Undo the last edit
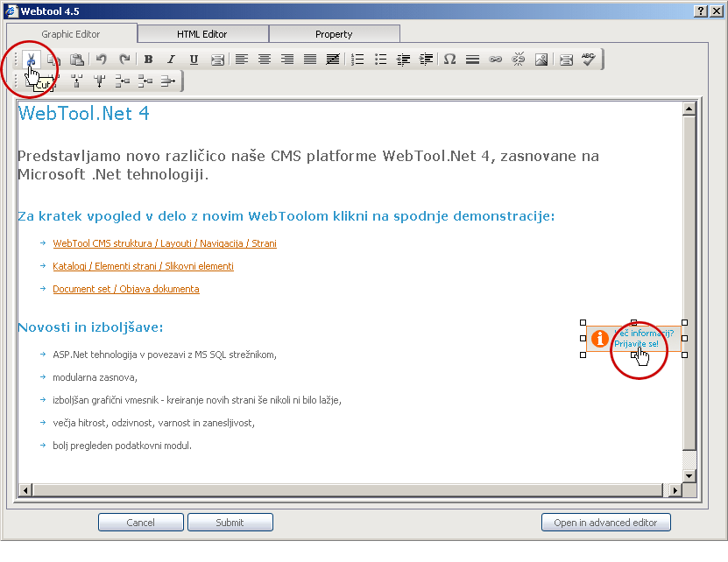This screenshot has height=562, width=728. [102, 60]
